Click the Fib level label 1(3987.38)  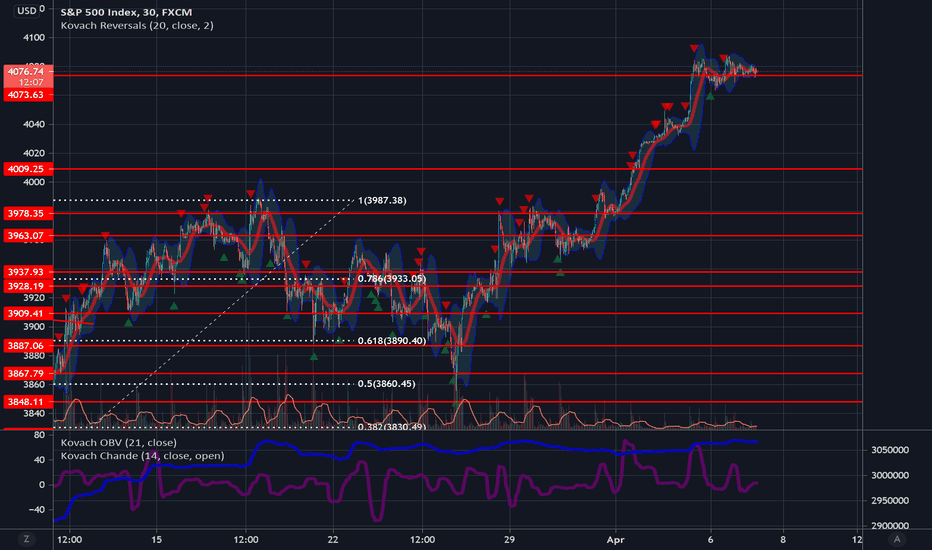coord(382,200)
